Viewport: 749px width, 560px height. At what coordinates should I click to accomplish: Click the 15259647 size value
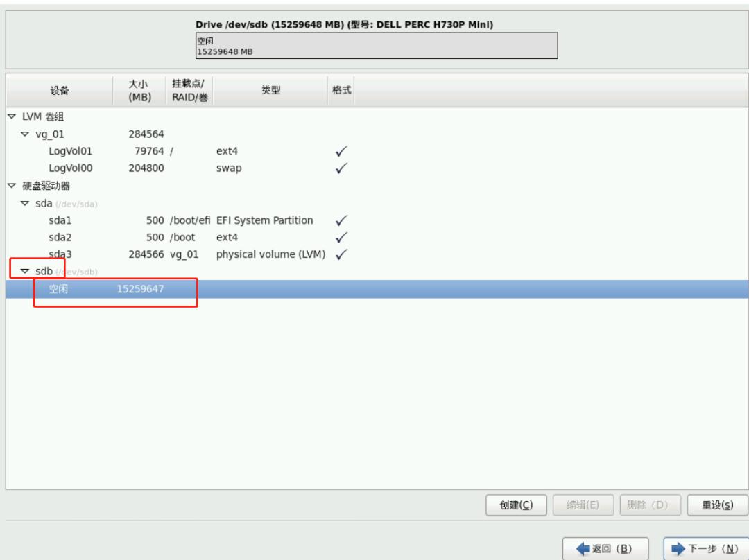click(x=140, y=289)
